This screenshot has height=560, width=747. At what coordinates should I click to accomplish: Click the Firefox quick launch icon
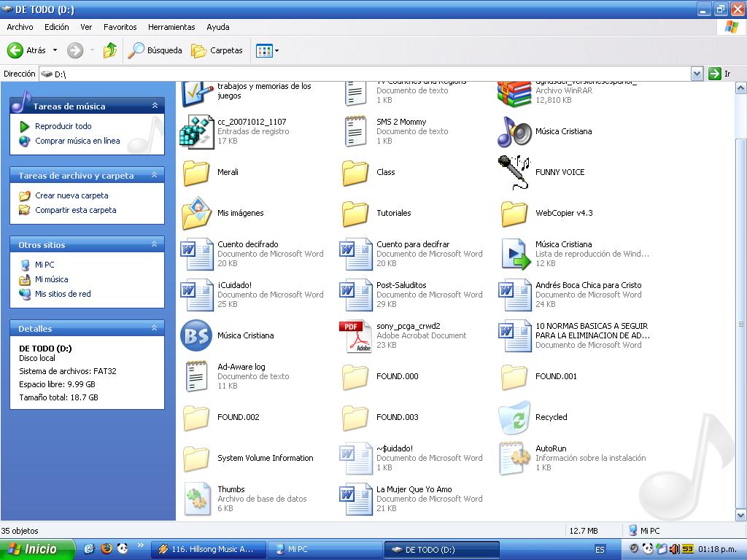point(107,548)
